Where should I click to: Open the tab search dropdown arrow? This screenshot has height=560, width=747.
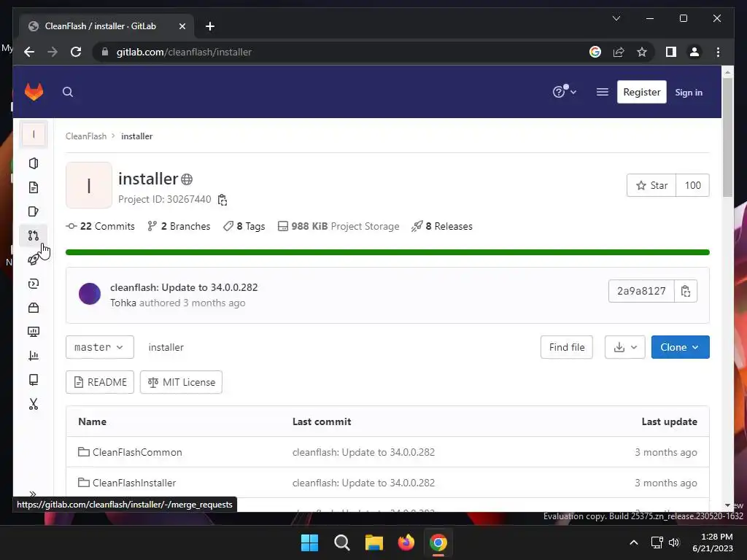click(x=616, y=18)
